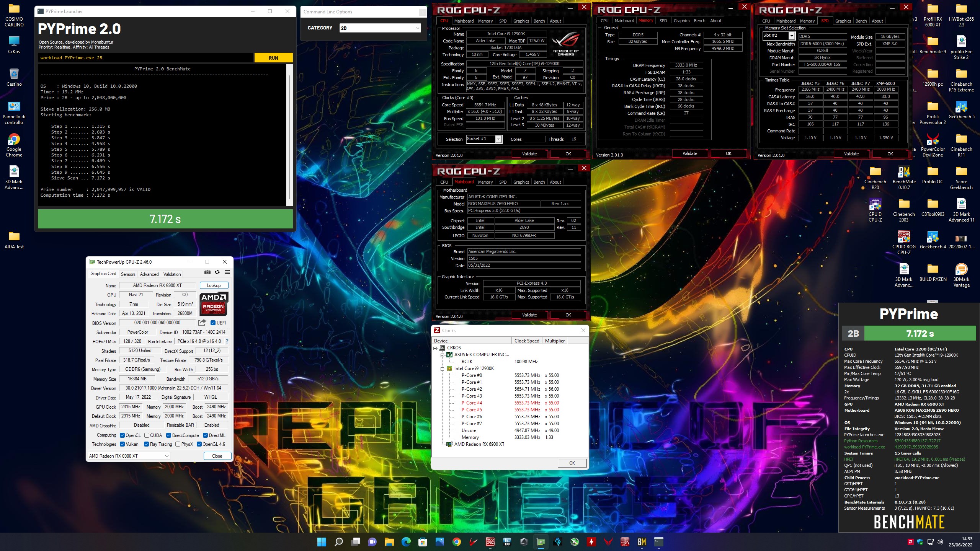
Task: Click the GPU-Z refresh icon
Action: click(x=217, y=272)
